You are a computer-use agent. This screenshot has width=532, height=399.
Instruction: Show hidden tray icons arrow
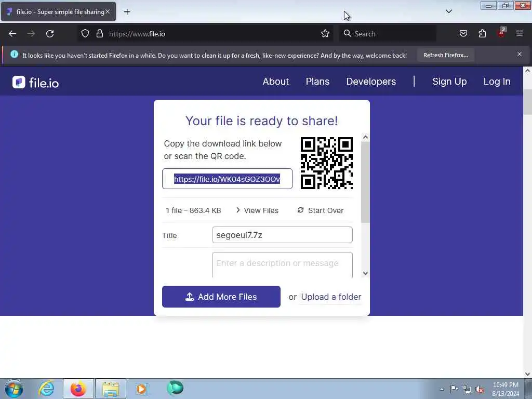442,389
